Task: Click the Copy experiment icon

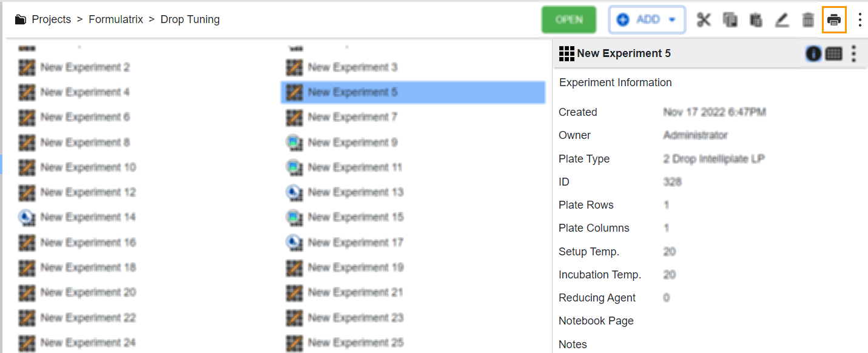Action: tap(730, 19)
